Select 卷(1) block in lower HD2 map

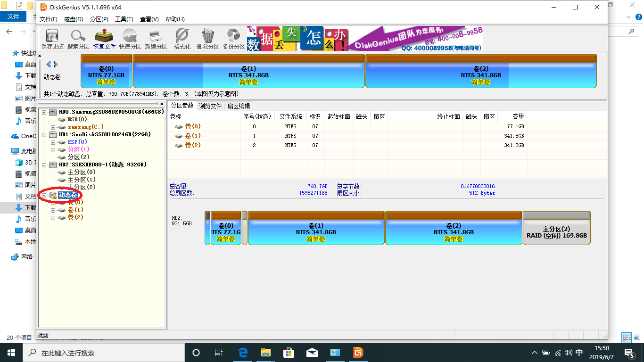coord(316,228)
